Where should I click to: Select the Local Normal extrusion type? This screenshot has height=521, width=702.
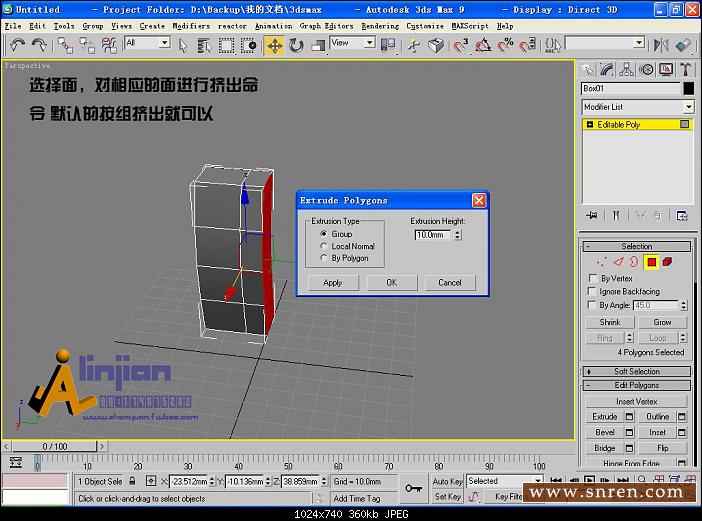(324, 246)
